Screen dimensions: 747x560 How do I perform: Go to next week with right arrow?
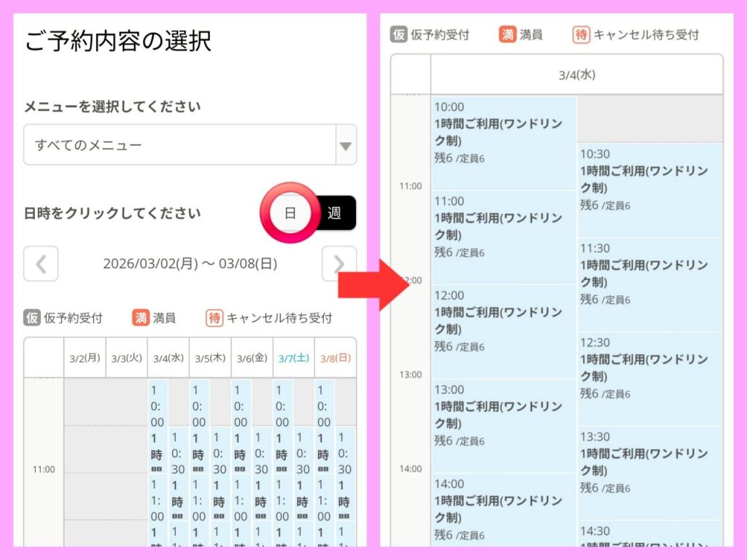[x=338, y=264]
